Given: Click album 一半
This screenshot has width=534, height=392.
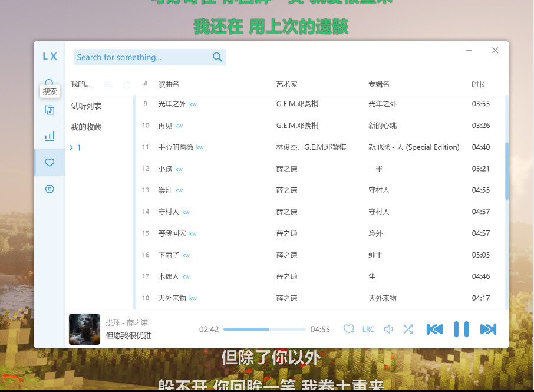Looking at the screenshot, I should click(375, 169).
